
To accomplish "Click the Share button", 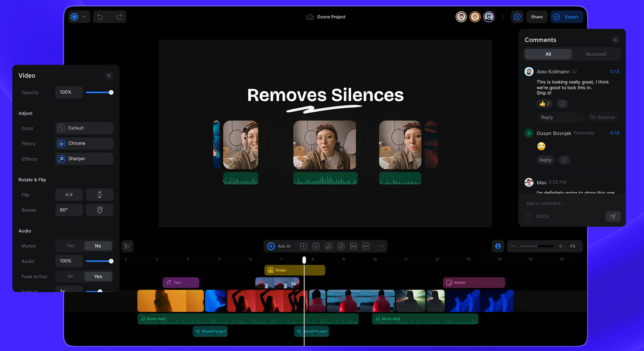I will (537, 17).
